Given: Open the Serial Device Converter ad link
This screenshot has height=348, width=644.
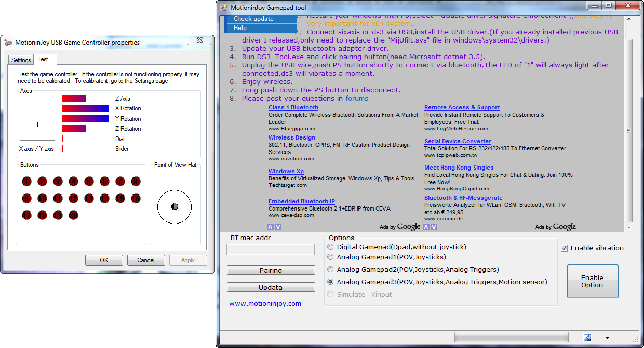Looking at the screenshot, I should [x=458, y=141].
